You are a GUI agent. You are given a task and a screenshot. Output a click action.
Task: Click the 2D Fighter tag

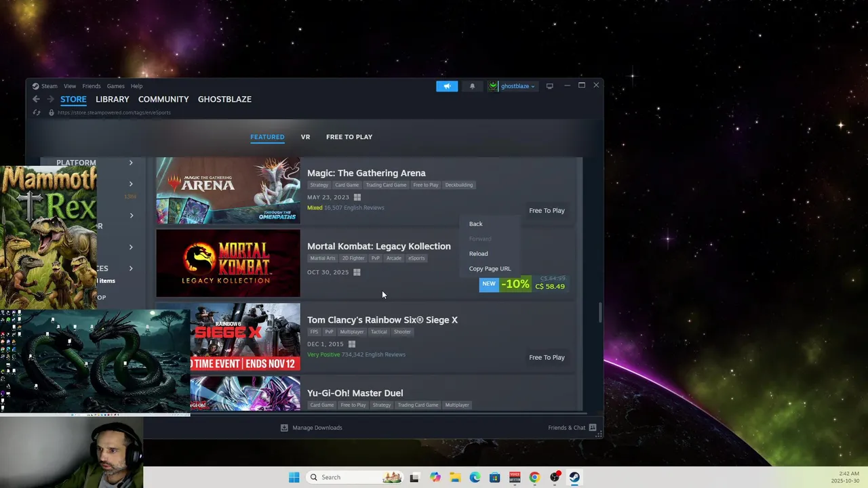point(353,258)
